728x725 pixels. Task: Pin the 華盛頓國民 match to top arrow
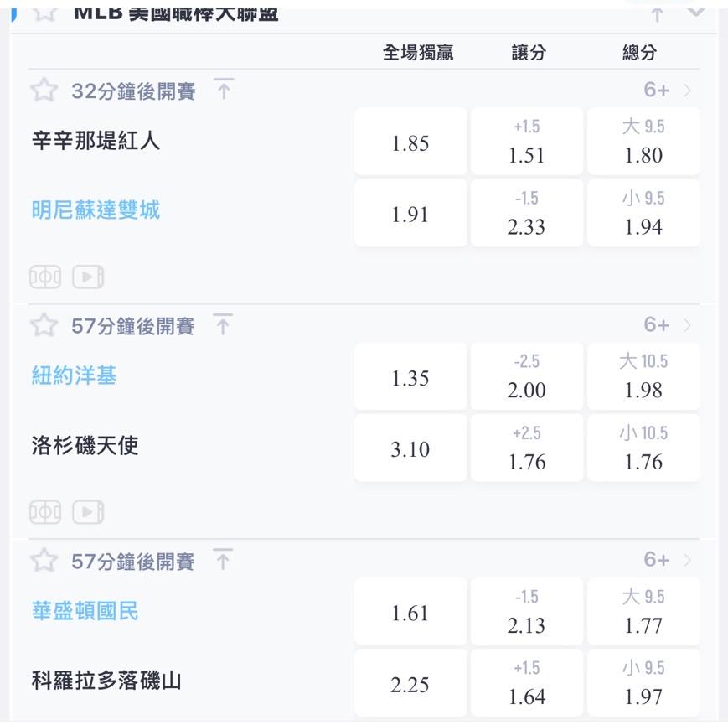pos(223,559)
